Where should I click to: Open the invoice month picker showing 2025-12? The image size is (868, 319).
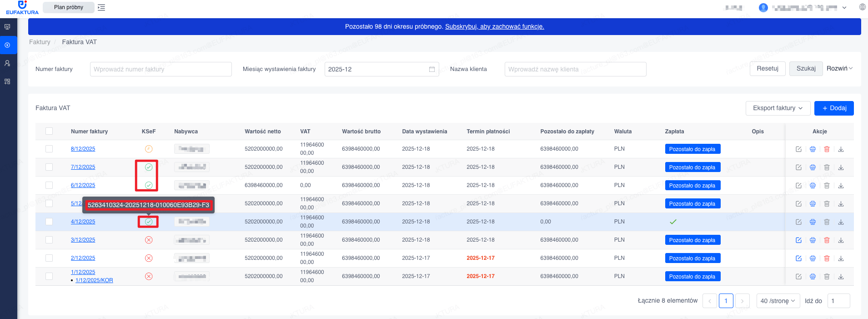point(381,69)
